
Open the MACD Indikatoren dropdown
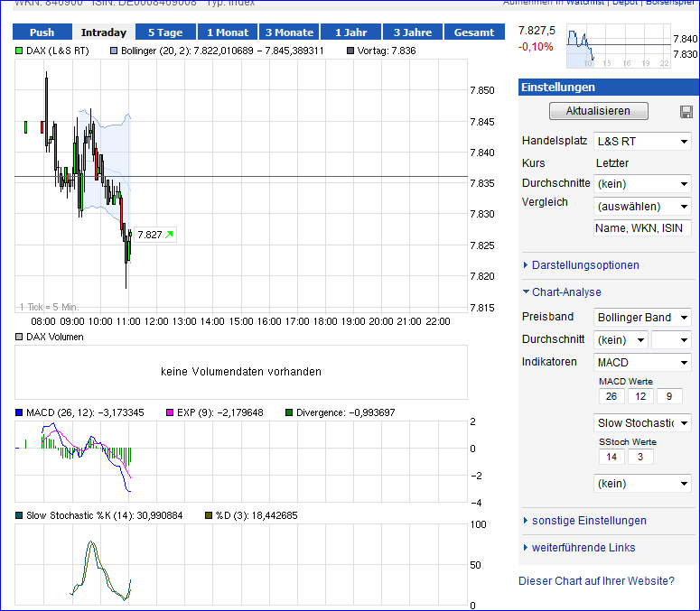642,362
